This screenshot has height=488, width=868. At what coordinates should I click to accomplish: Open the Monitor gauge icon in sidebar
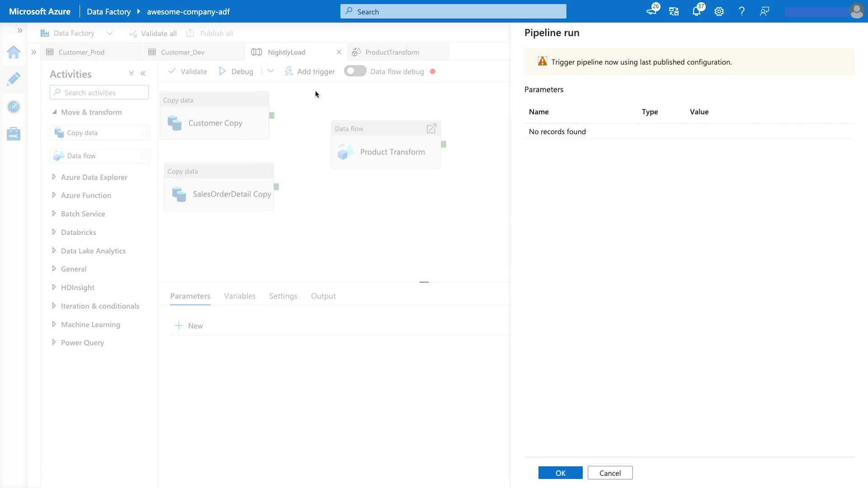tap(14, 107)
